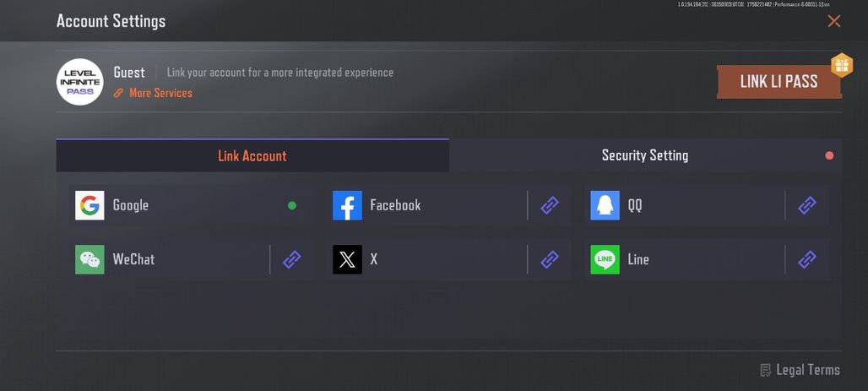Image resolution: width=868 pixels, height=391 pixels.
Task: Click the QQ penguin logo icon
Action: 605,205
